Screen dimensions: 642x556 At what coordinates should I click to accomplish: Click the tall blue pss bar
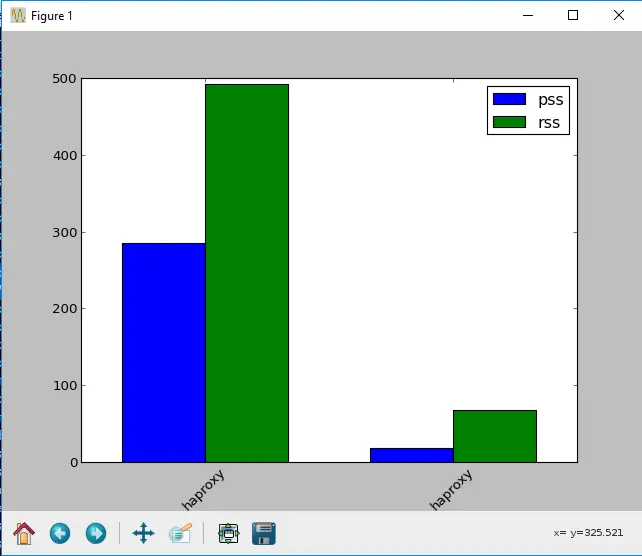164,352
